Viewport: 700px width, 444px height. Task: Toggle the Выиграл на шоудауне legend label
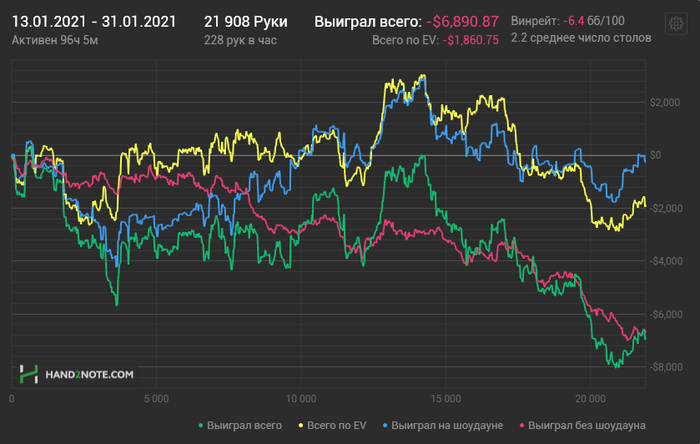pos(445,426)
